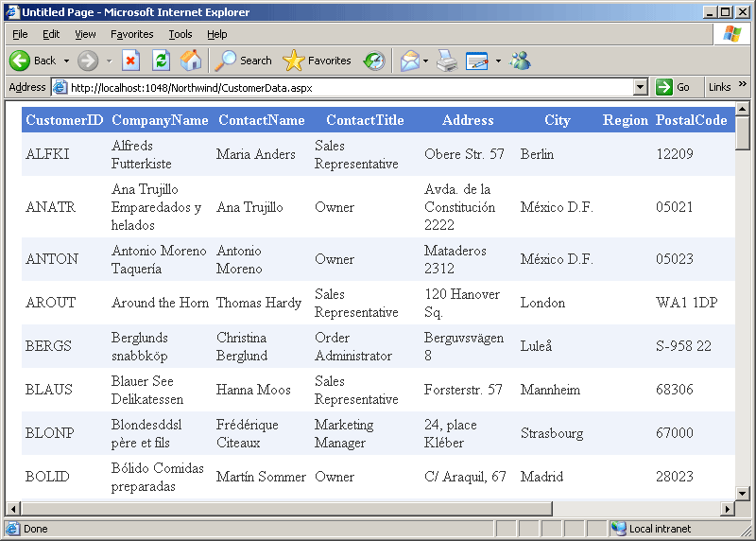The width and height of the screenshot is (756, 541).
Task: Go to the Home page icon
Action: pos(191,61)
